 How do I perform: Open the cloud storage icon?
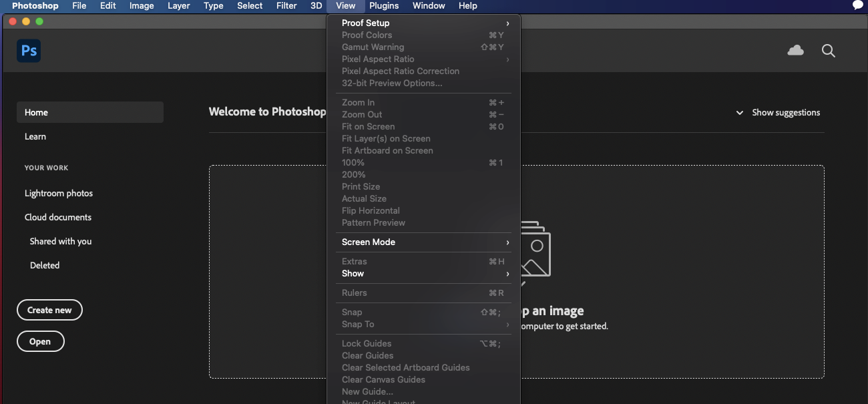pos(795,51)
